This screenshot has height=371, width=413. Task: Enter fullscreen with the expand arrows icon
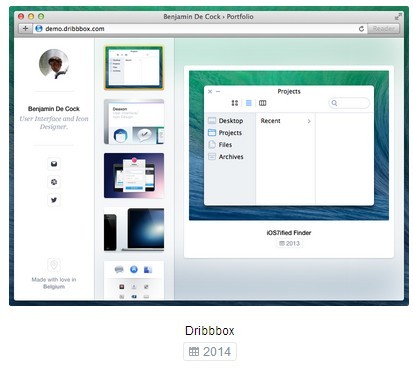[398, 16]
